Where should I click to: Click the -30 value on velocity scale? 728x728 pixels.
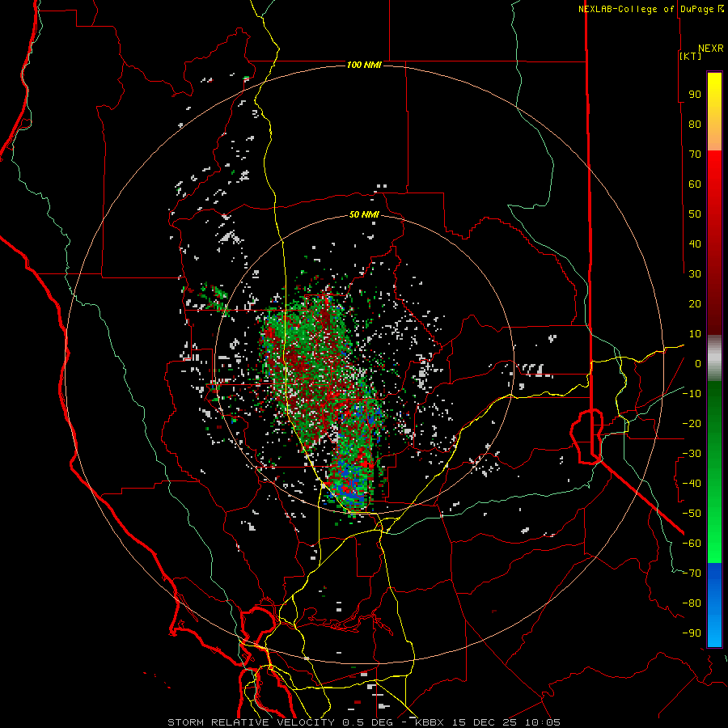point(692,454)
